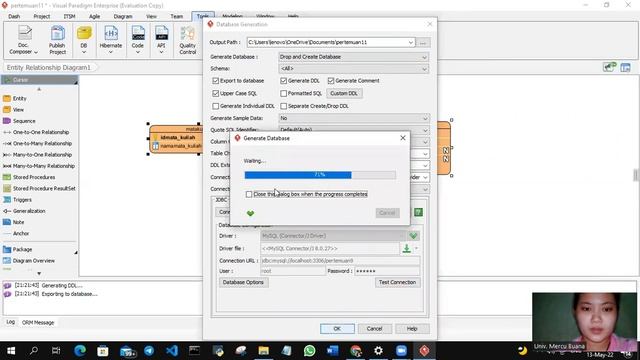Click driver file download icon
Image resolution: width=640 pixels, height=360 pixels.
406,248
